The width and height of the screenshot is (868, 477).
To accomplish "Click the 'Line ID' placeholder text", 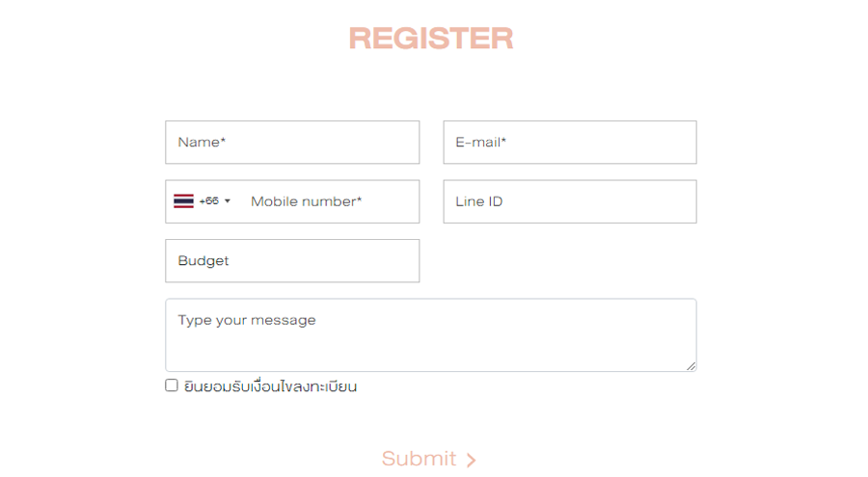I will 478,201.
